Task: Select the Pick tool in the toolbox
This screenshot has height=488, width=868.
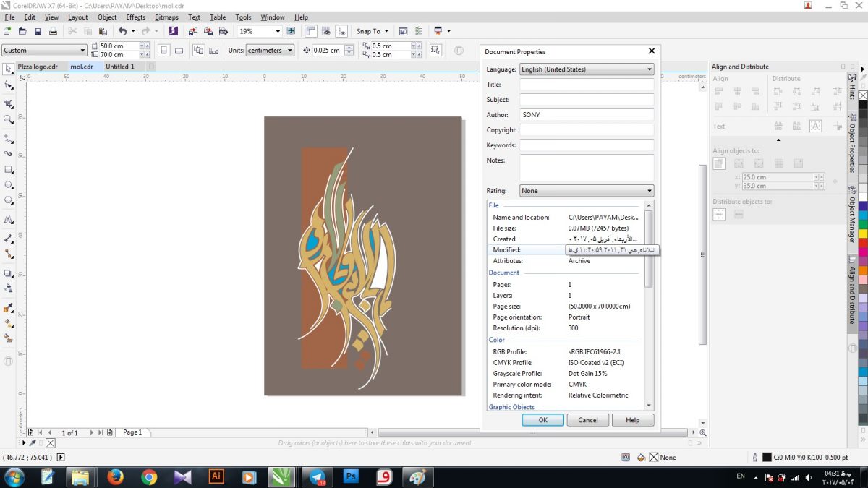Action: pos(9,69)
